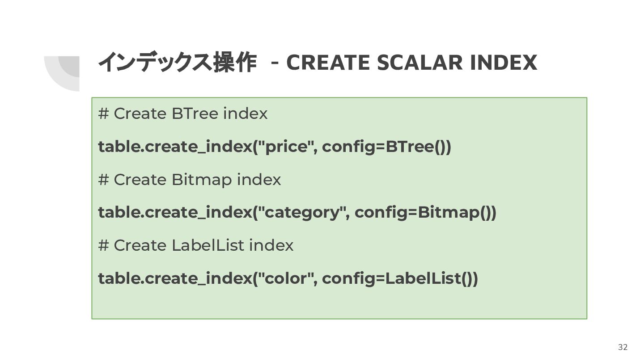Click the comment '# Create LabelList index'

(x=196, y=245)
